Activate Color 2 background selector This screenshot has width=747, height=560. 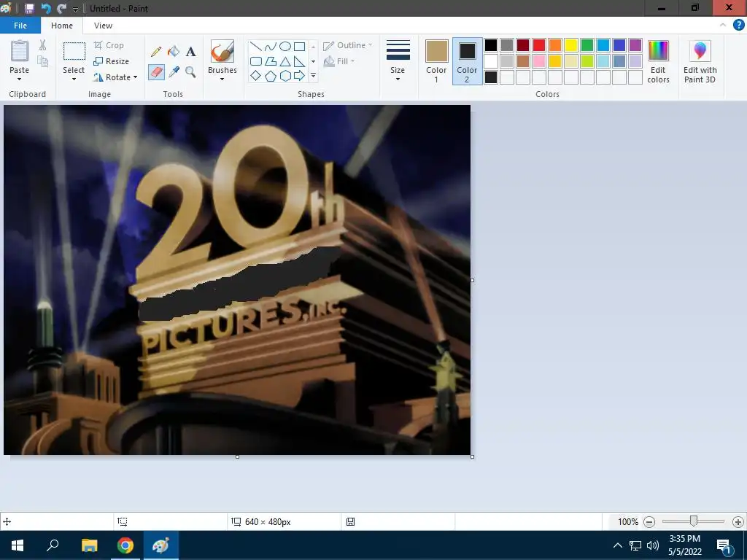click(467, 61)
